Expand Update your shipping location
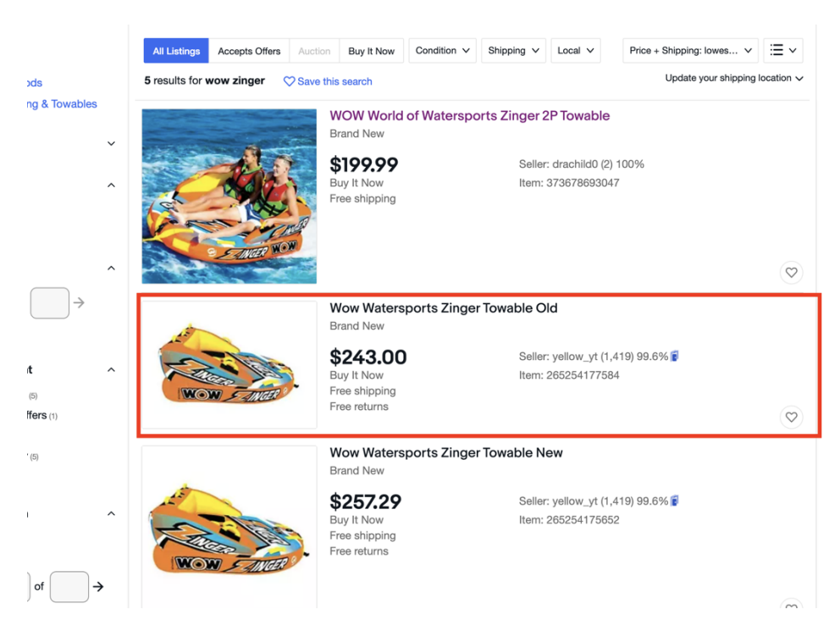 click(733, 78)
